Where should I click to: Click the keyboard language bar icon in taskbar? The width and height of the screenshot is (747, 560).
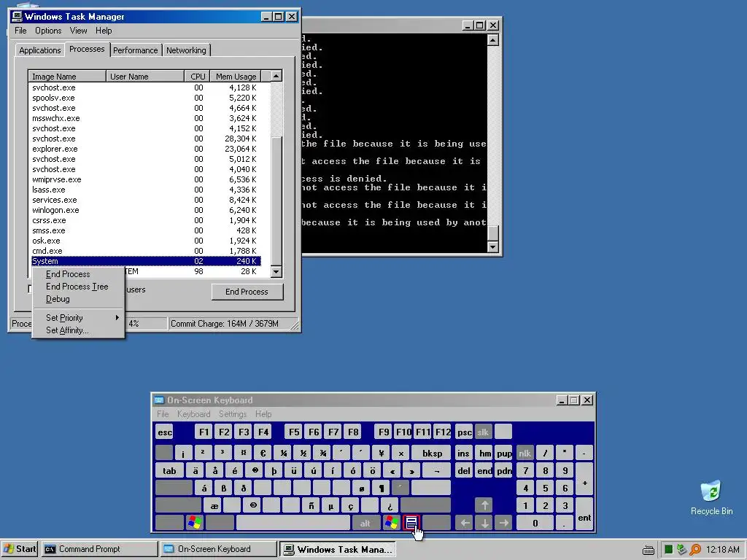point(648,550)
